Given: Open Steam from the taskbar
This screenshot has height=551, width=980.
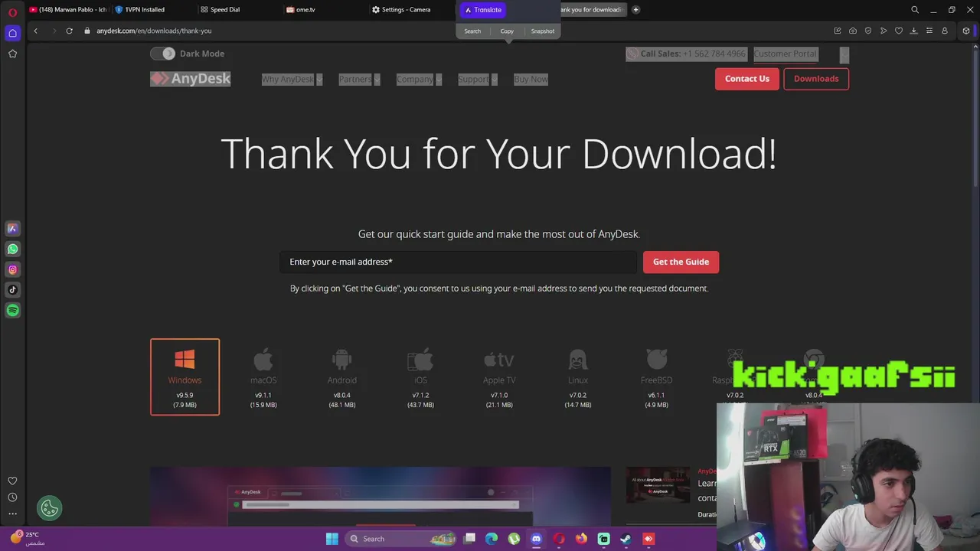Looking at the screenshot, I should (x=626, y=539).
